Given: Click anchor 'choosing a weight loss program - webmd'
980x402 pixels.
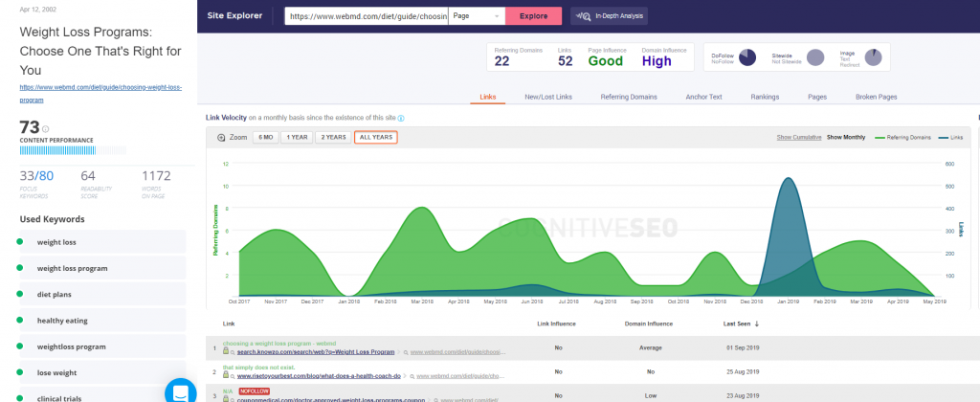Looking at the screenshot, I should click(x=279, y=344).
